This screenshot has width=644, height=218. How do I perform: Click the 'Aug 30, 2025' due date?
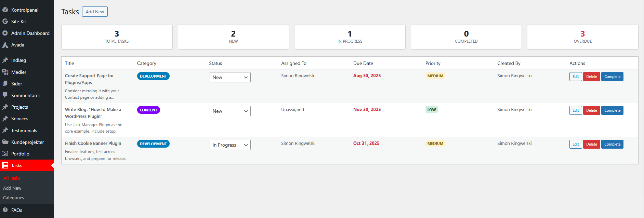coord(367,76)
